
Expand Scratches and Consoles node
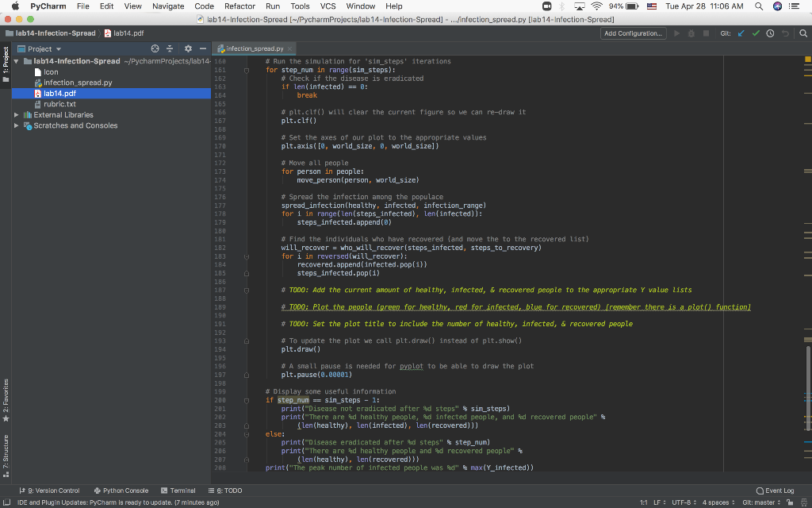(17, 126)
